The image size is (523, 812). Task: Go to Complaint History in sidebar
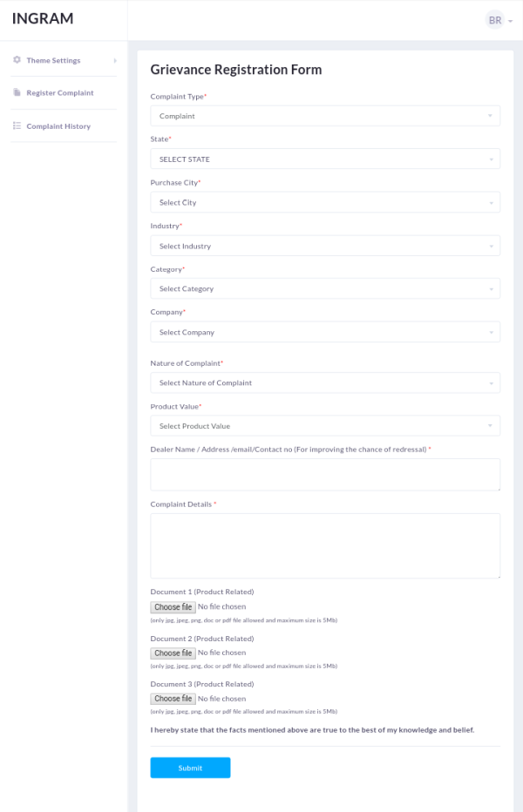click(58, 126)
